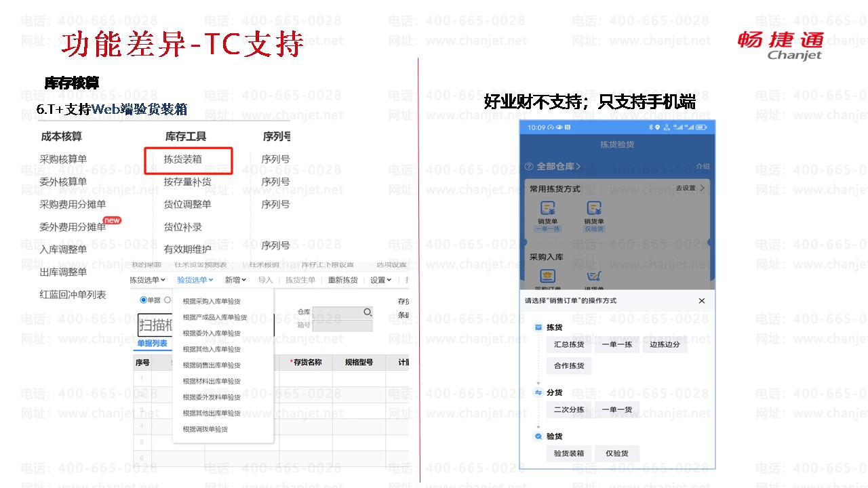Choose 根据委外发料单验货 from the menu

[212, 397]
